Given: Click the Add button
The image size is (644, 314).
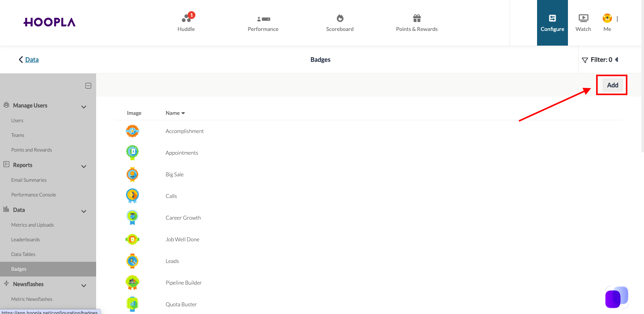Looking at the screenshot, I should point(613,85).
